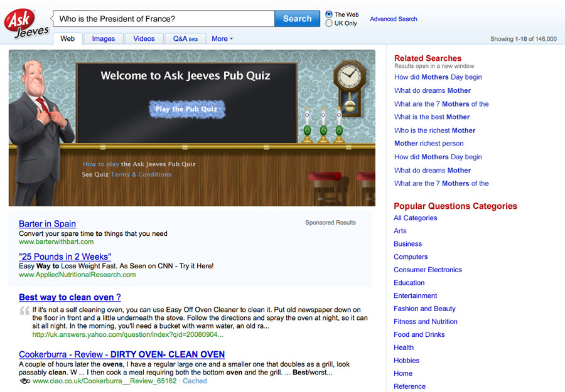The height and width of the screenshot is (392, 565).
Task: Open www.barterwithbart.com URL link
Action: click(56, 241)
